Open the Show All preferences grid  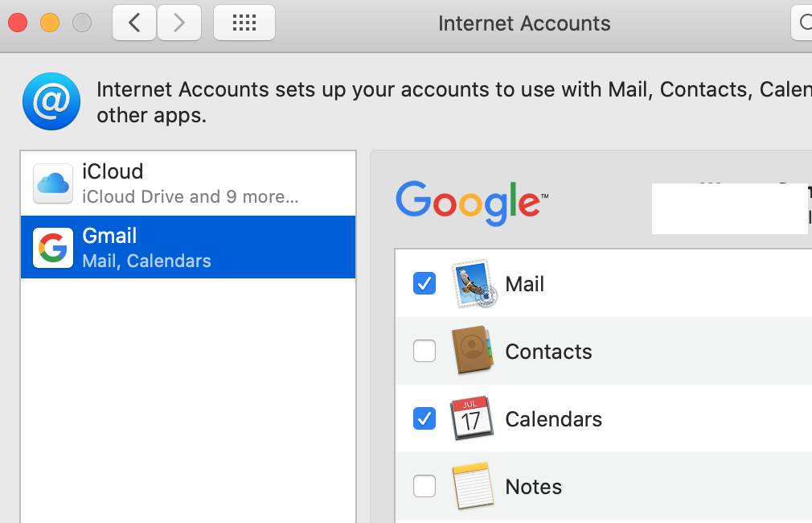coord(244,23)
